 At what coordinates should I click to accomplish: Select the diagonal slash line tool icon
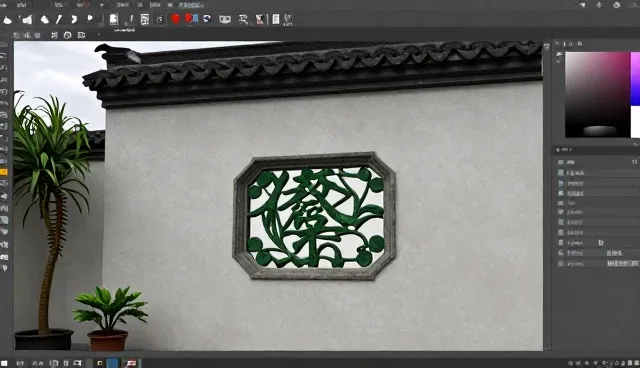(x=59, y=19)
